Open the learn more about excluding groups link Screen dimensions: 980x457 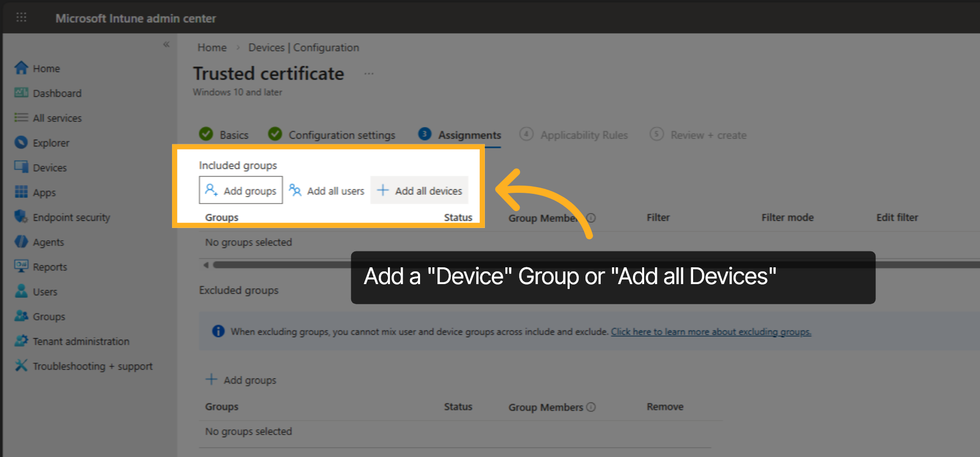pos(711,332)
